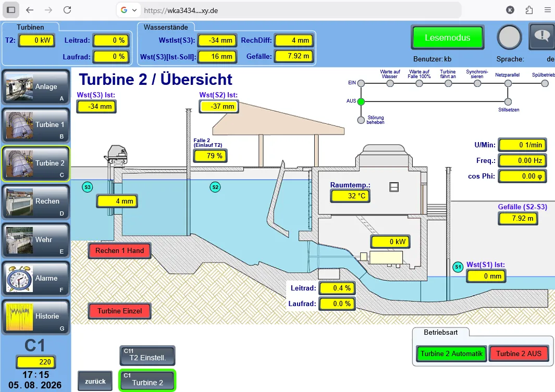
Task: Select the Netzparallel node
Action: tap(508, 83)
